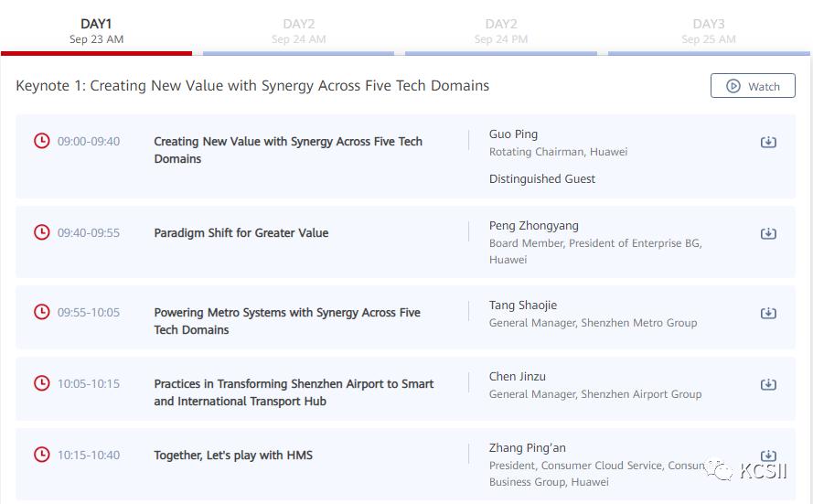Click the Keynote 1 heading text
Image resolution: width=813 pixels, height=504 pixels.
click(x=252, y=86)
